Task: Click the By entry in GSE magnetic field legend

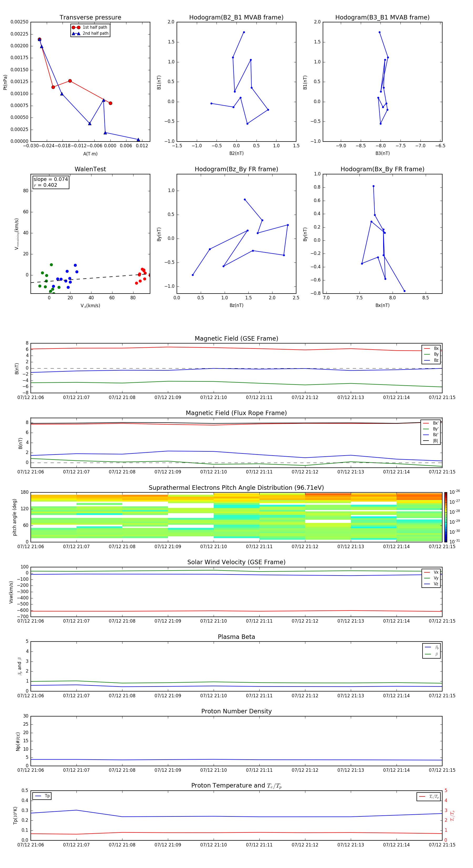Action: pos(431,354)
